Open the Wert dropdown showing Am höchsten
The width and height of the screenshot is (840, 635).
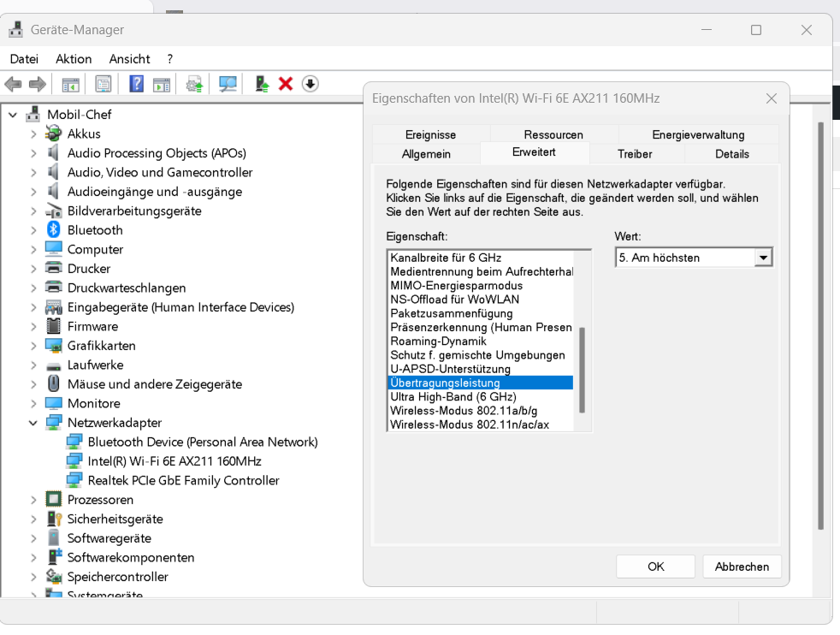pos(763,258)
